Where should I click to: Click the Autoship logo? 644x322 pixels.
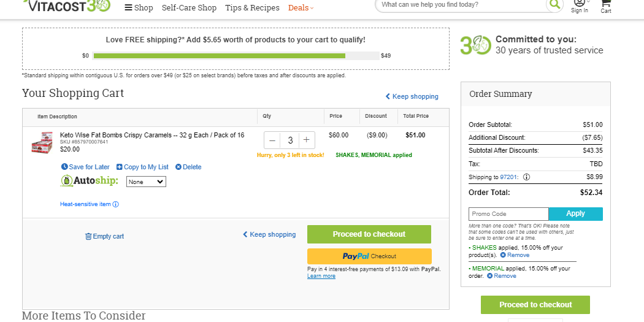pyautogui.click(x=89, y=181)
